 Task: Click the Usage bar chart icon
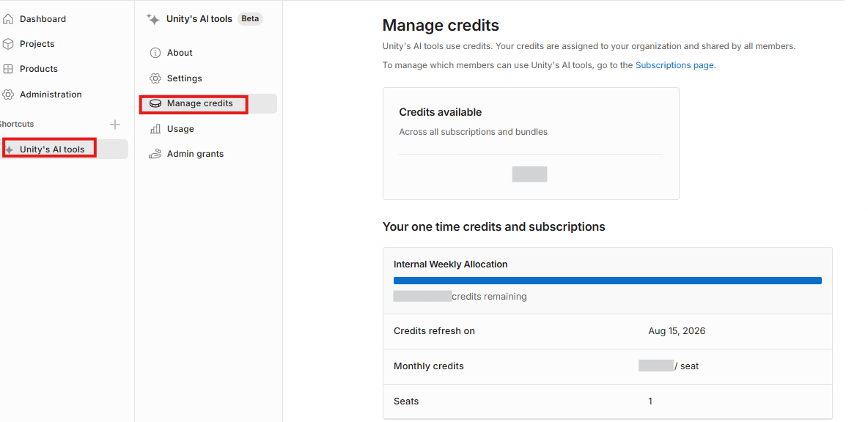(x=155, y=129)
